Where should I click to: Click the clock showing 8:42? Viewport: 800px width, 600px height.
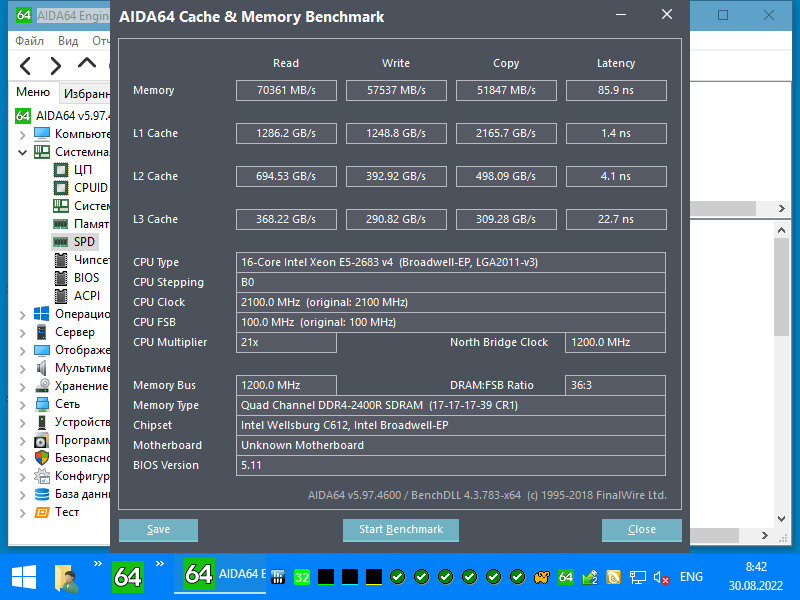click(756, 567)
